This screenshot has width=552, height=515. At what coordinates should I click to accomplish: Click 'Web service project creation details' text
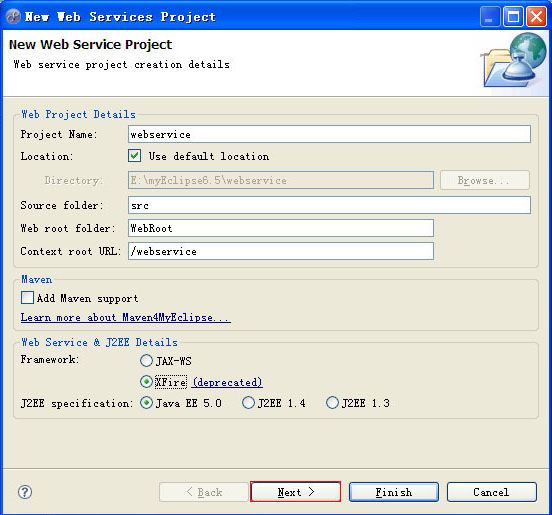pos(121,64)
